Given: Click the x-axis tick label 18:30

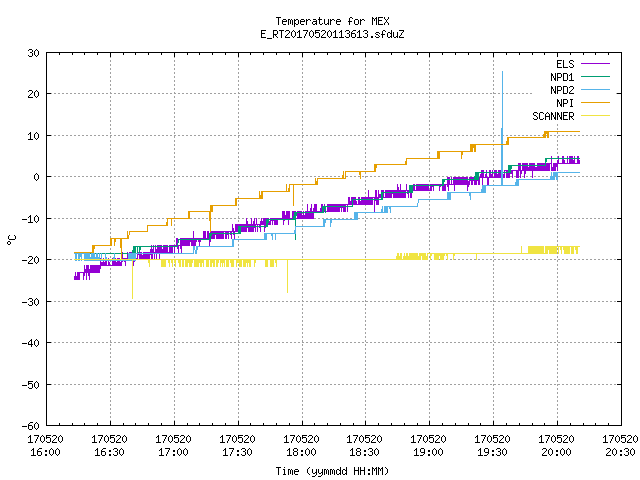Looking at the screenshot, I should [364, 452].
